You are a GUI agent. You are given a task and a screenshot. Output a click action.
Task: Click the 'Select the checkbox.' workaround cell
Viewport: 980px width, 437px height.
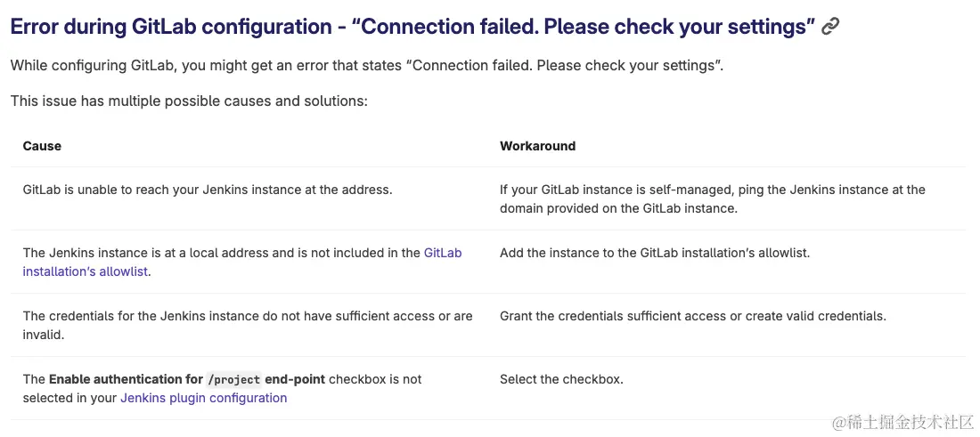click(561, 379)
